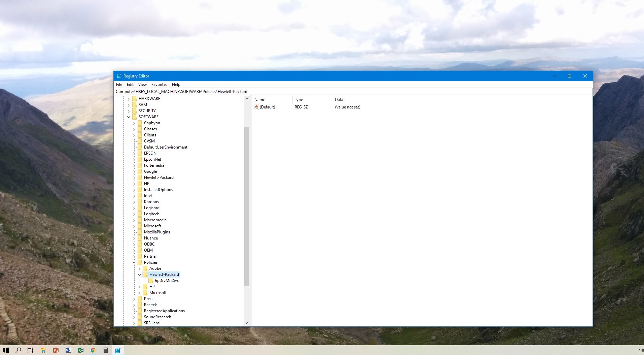This screenshot has width=644, height=355.
Task: Click the (Default) REG_SZ value icon
Action: point(256,107)
